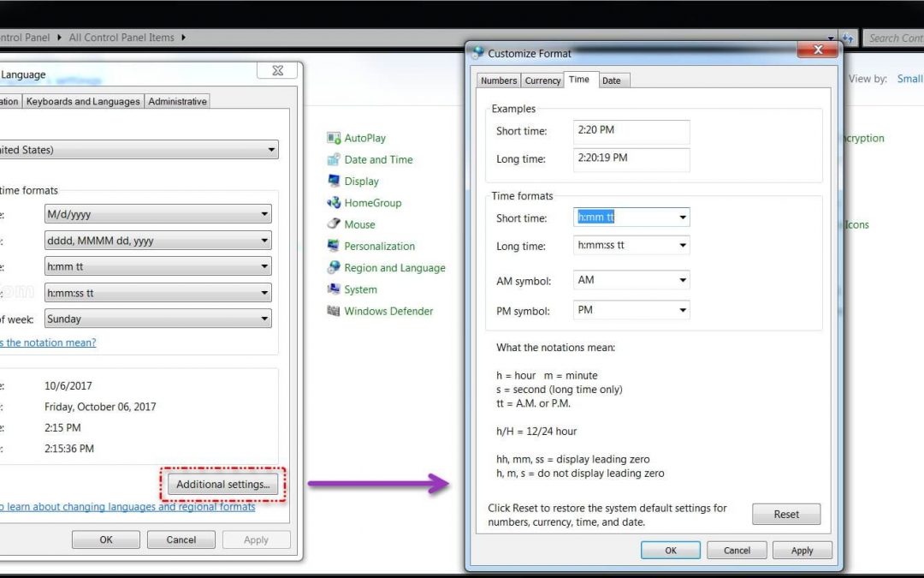Viewport: 924px width, 578px height.
Task: Expand the Long time format dropdown
Action: [682, 246]
